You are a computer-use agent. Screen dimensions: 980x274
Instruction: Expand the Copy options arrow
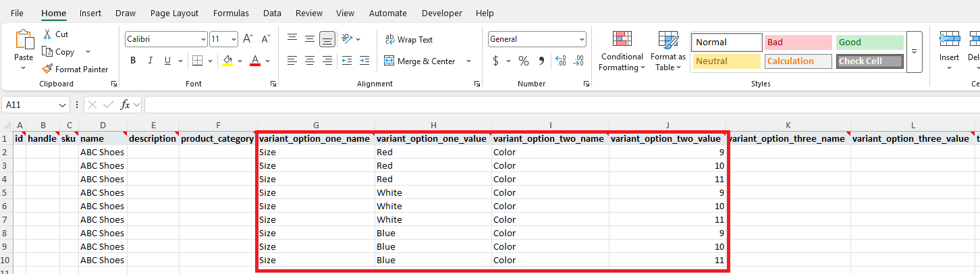point(88,52)
